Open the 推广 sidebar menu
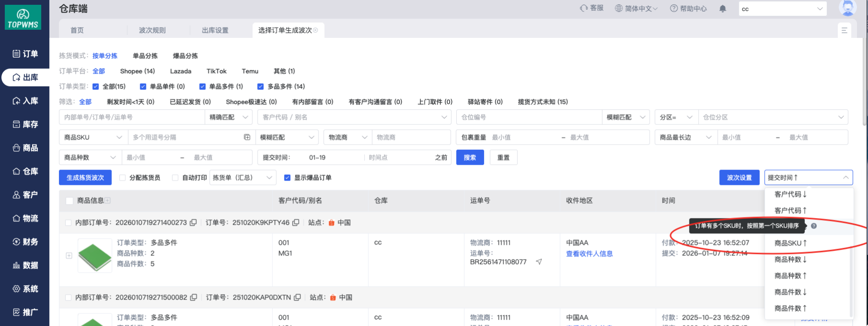Image resolution: width=868 pixels, height=326 pixels. click(25, 313)
